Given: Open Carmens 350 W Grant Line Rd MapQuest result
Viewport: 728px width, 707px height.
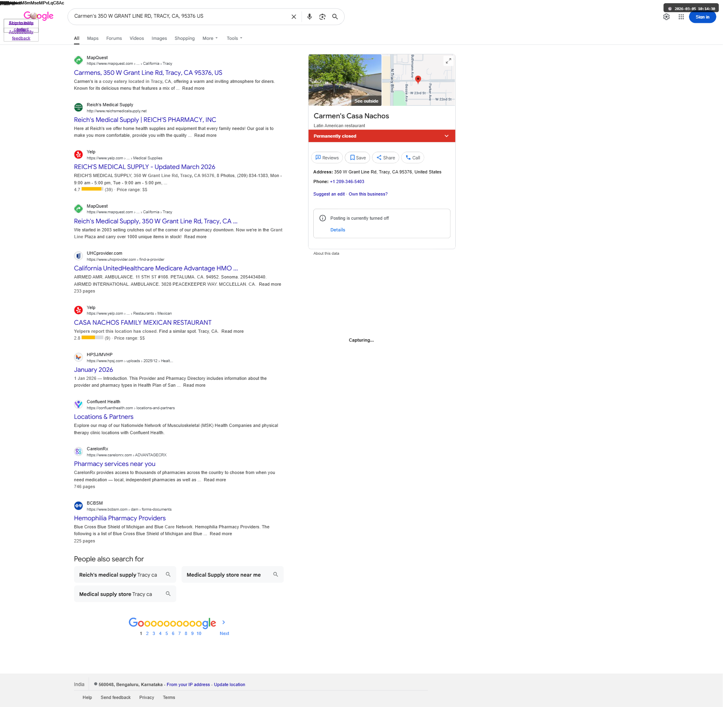Looking at the screenshot, I should point(148,73).
